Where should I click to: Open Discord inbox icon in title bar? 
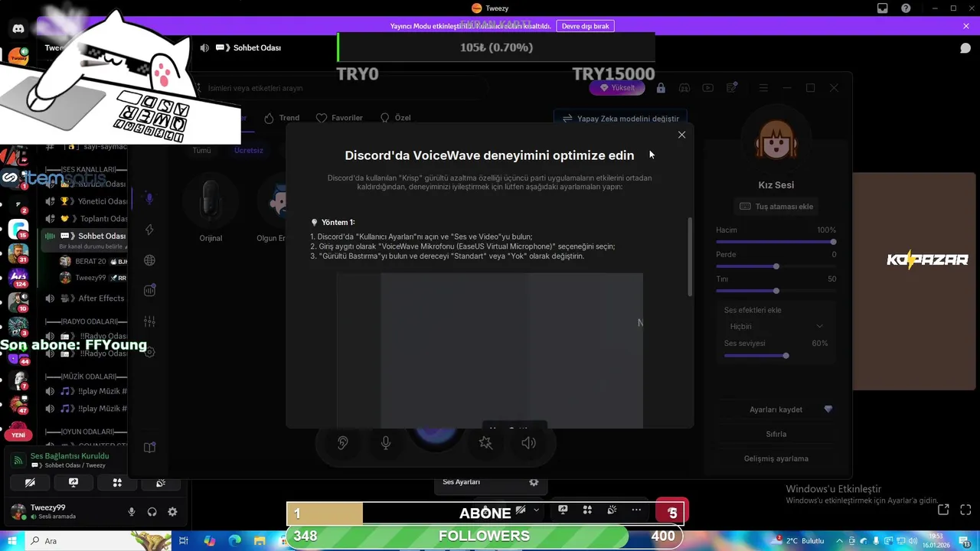point(883,8)
